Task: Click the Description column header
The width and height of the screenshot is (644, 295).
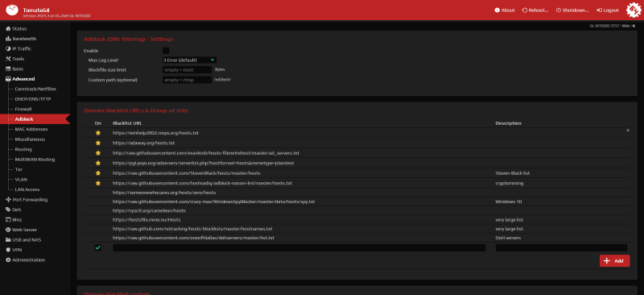Action: click(x=509, y=123)
